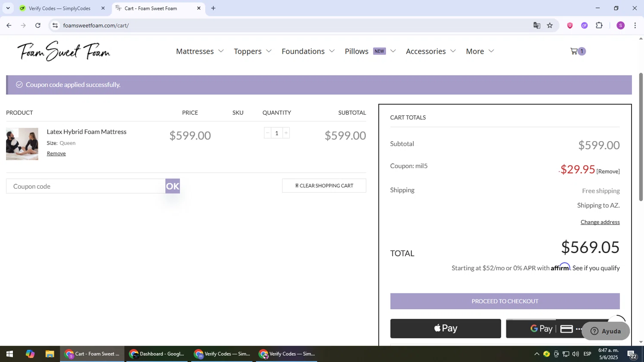
Task: Click See if you qualify Affirm link
Action: 596,268
